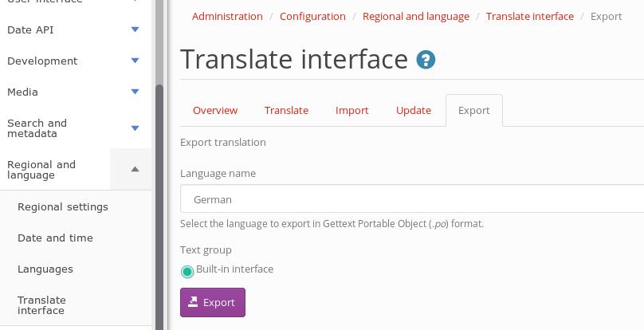Expand the Development menu section

(135, 61)
